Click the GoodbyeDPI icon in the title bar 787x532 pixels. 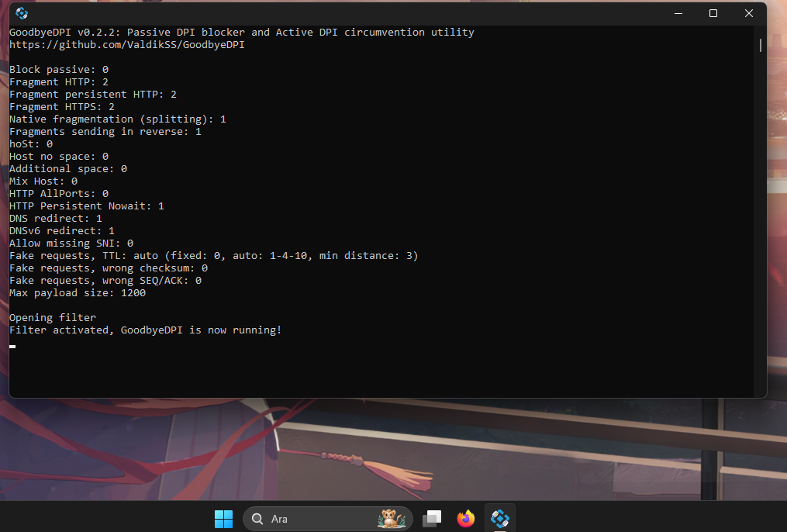coord(22,13)
